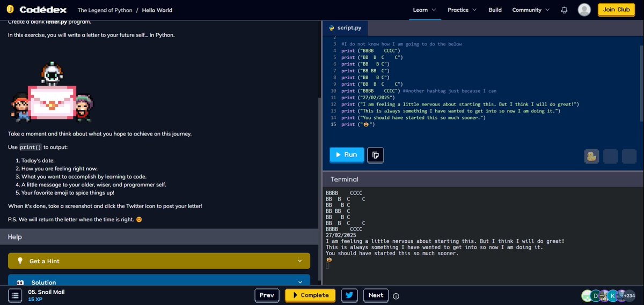Click line 15 emoji print statement
The image size is (644, 305).
point(358,124)
